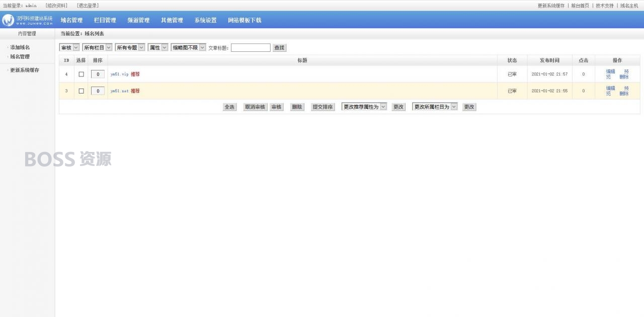Click 编辑 link in ym51.net row
The width and height of the screenshot is (644, 317).
tap(610, 88)
